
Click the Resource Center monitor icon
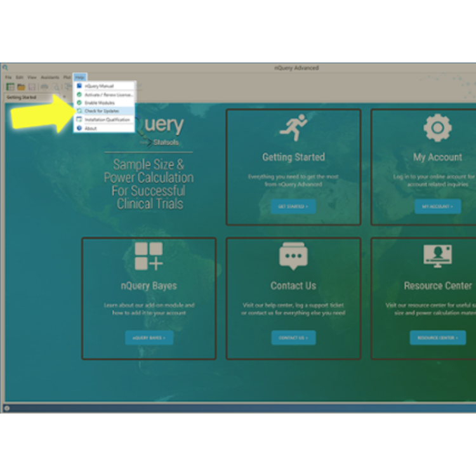[437, 256]
